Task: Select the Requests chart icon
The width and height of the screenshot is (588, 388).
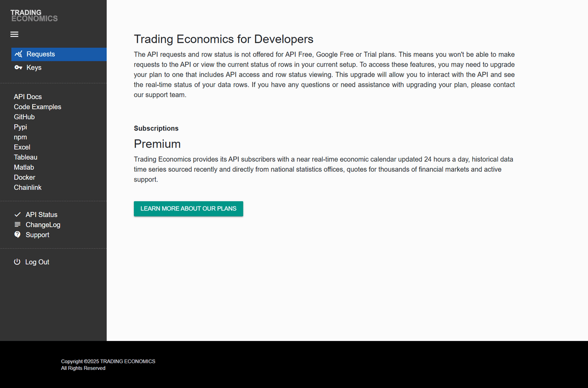Action: (19, 54)
